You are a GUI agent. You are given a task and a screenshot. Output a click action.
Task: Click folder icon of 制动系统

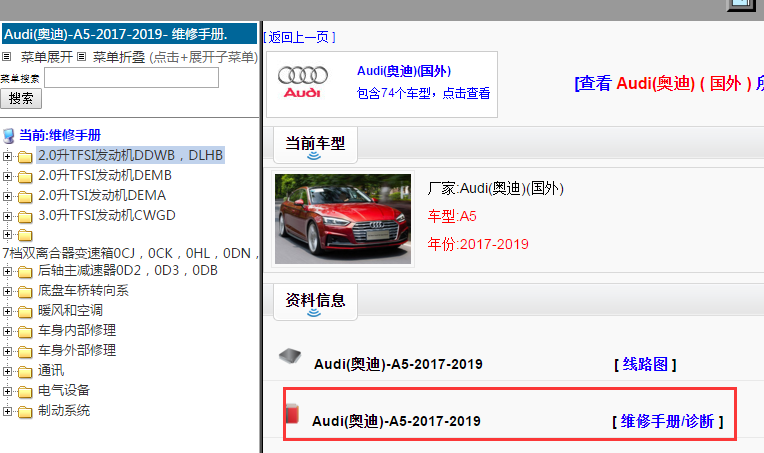point(25,412)
